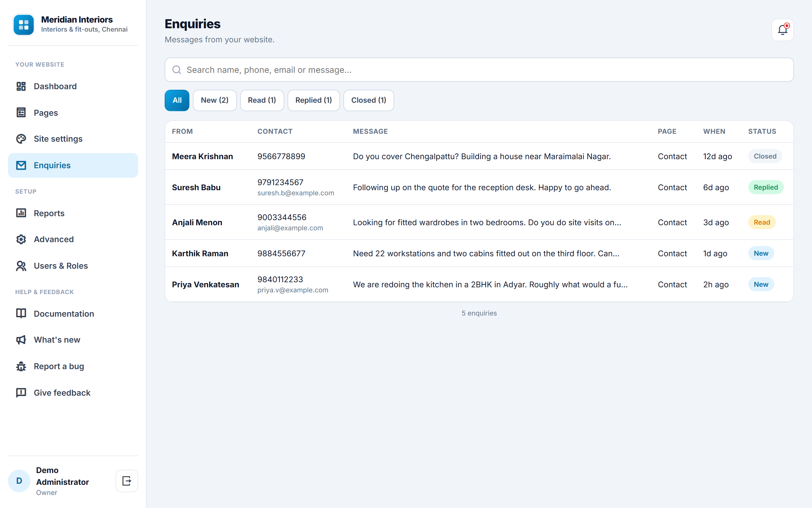Click the Users & Roles people icon
Image resolution: width=812 pixels, height=508 pixels.
pyautogui.click(x=21, y=266)
